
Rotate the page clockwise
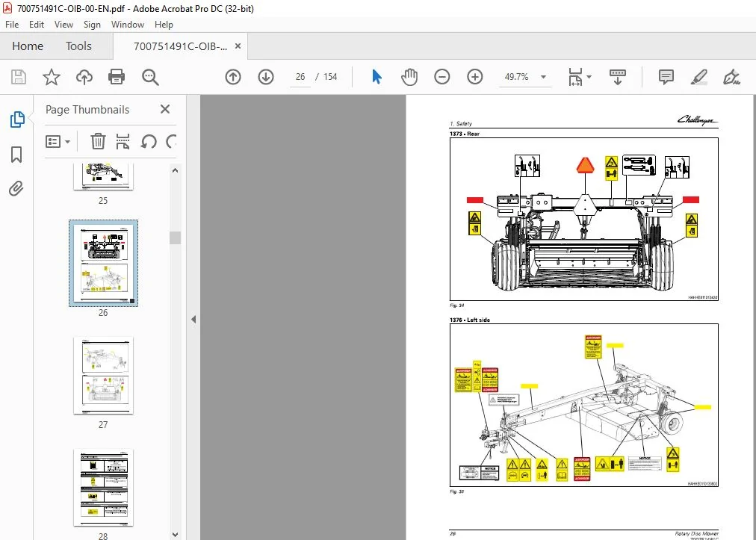(170, 142)
